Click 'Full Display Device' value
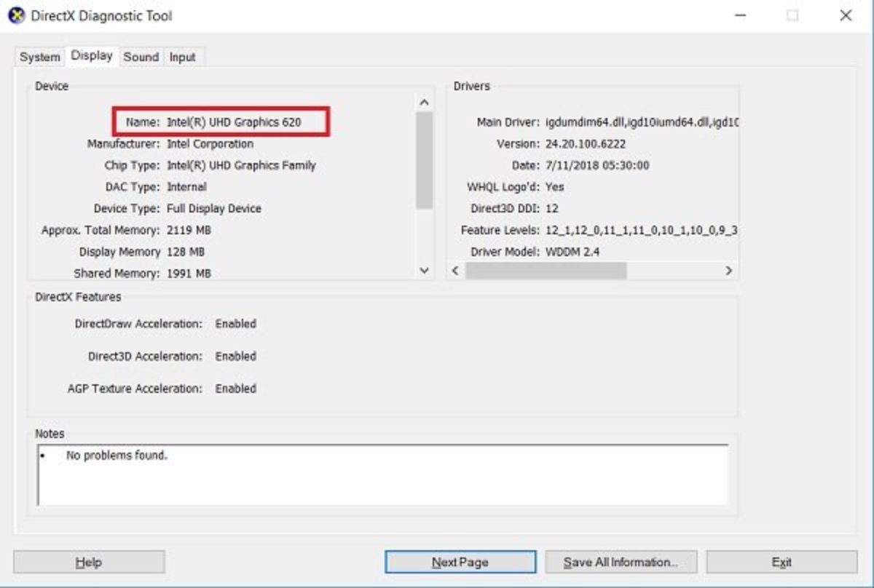Screen dimensions: 874x588 click(214, 209)
